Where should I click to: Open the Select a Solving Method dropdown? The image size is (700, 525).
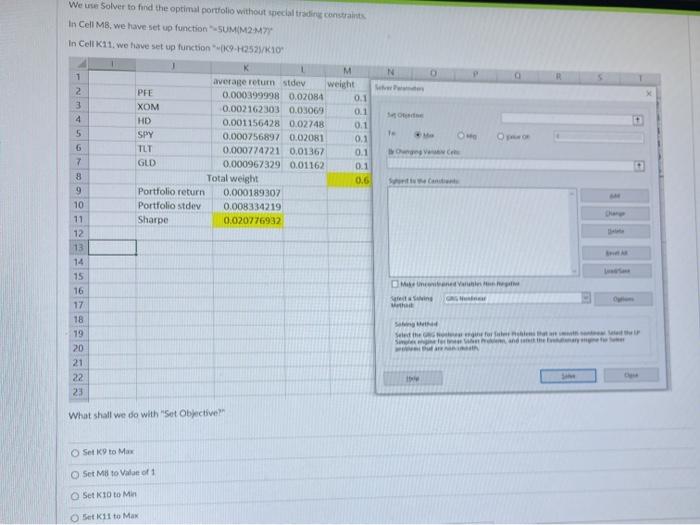pos(586,298)
